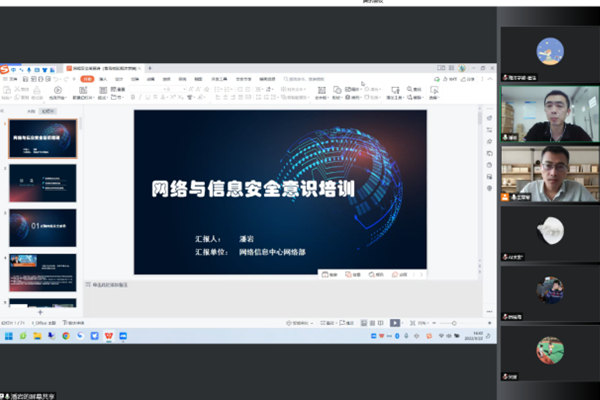Add new slide via plus under thumbnails
The image size is (600, 400).
coord(40,312)
